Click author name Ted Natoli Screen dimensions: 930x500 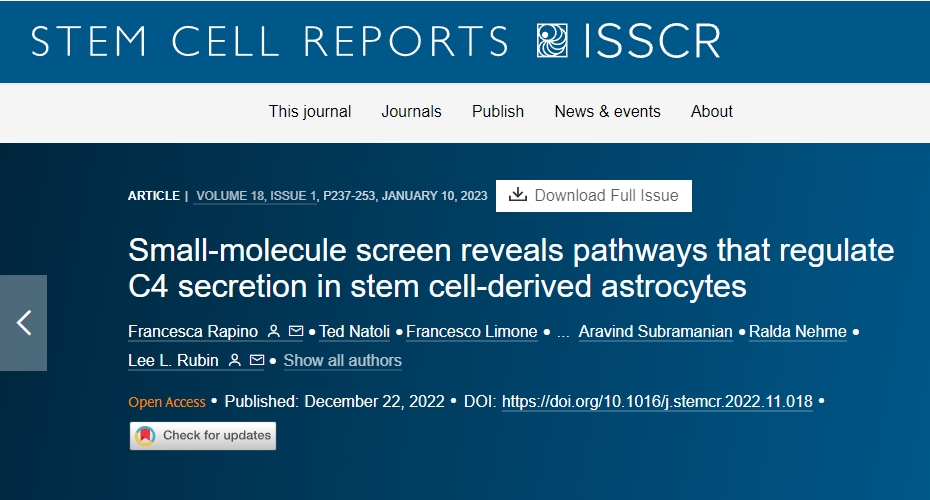tap(354, 332)
